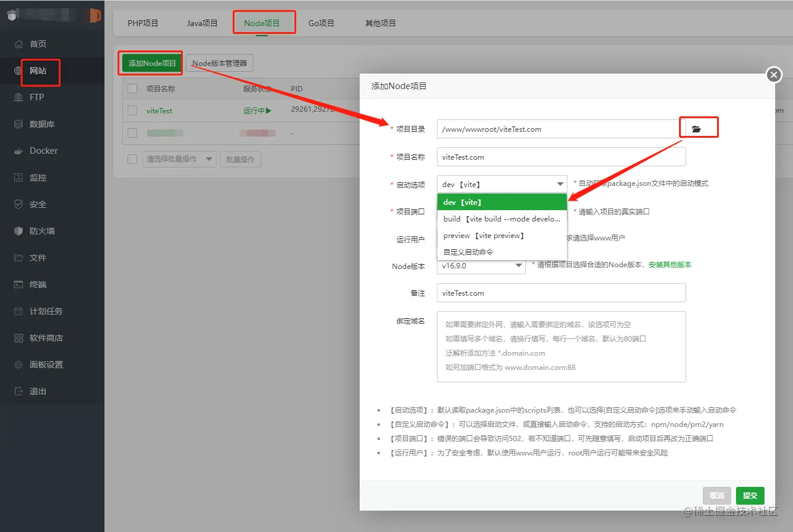Viewport: 793px width, 532px height.
Task: Click the PID column header
Action: pyautogui.click(x=297, y=88)
